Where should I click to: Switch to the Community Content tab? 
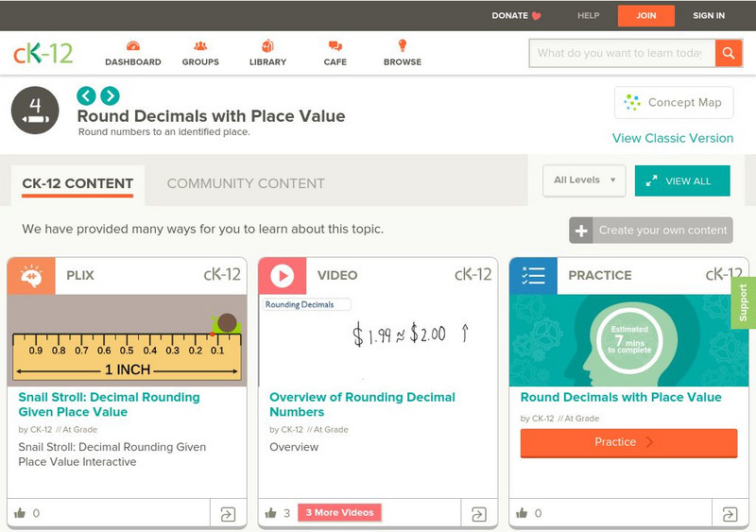(246, 183)
